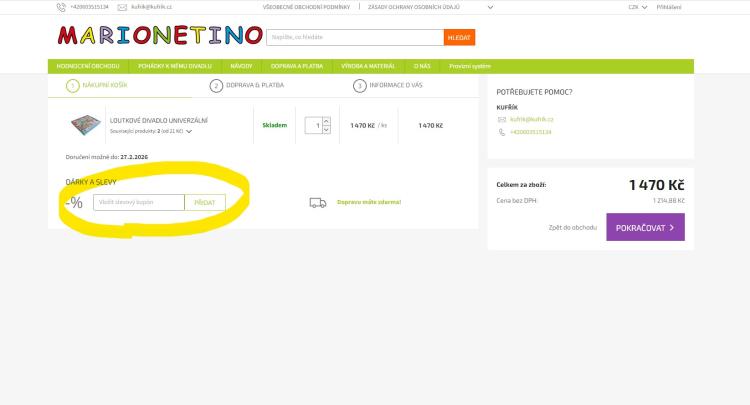Viewport: 750px width, 405px height.
Task: Click the Marionetino logo
Action: pos(160,37)
